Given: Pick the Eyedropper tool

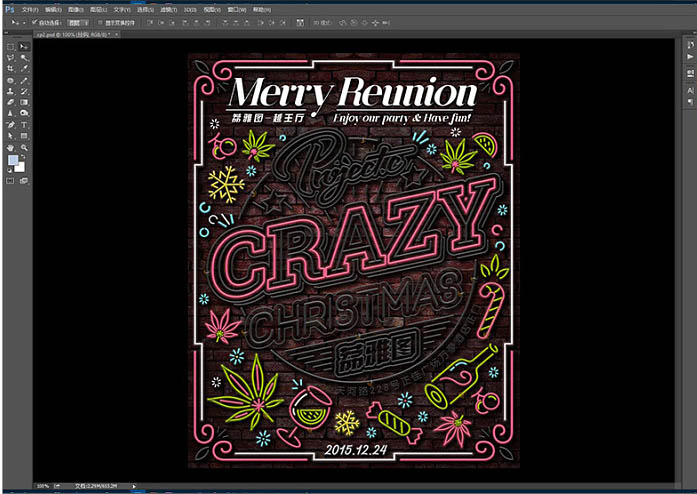Looking at the screenshot, I should (24, 69).
